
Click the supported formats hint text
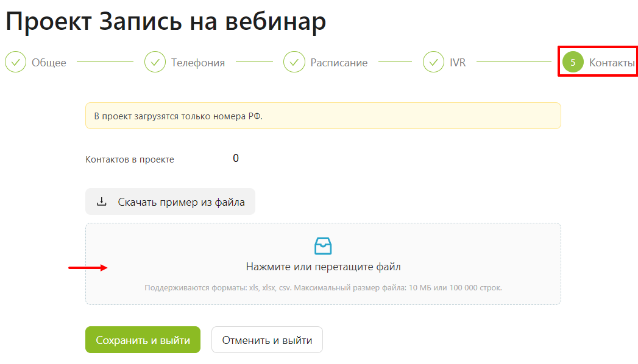(x=323, y=288)
